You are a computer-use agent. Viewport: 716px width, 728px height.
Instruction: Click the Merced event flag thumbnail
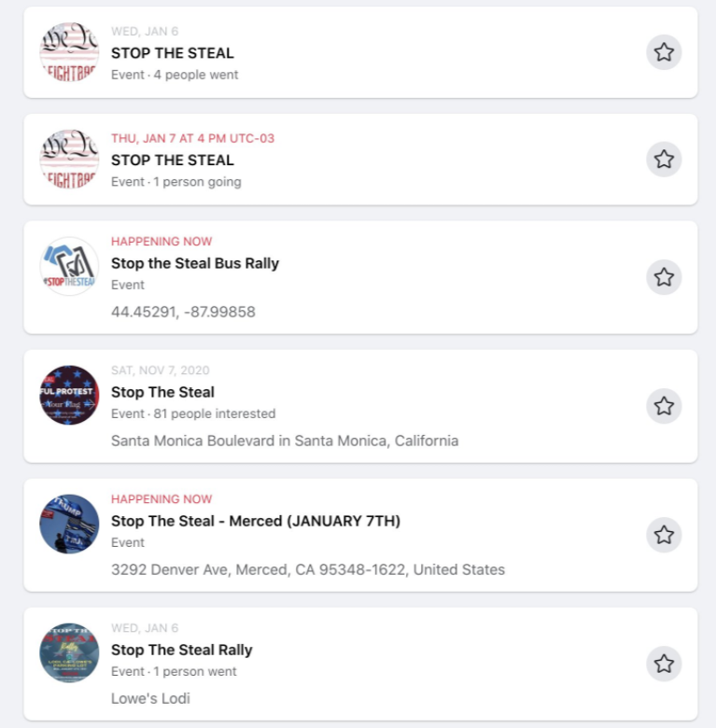[x=69, y=525]
